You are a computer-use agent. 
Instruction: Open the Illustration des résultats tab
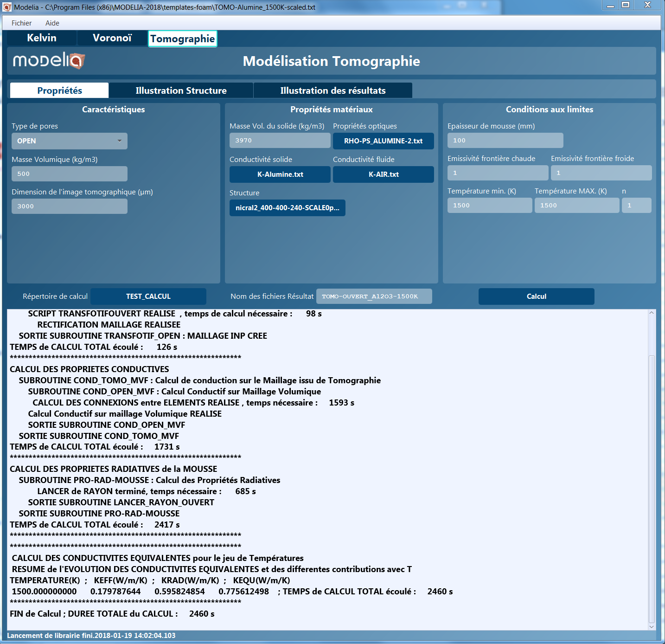tap(333, 90)
